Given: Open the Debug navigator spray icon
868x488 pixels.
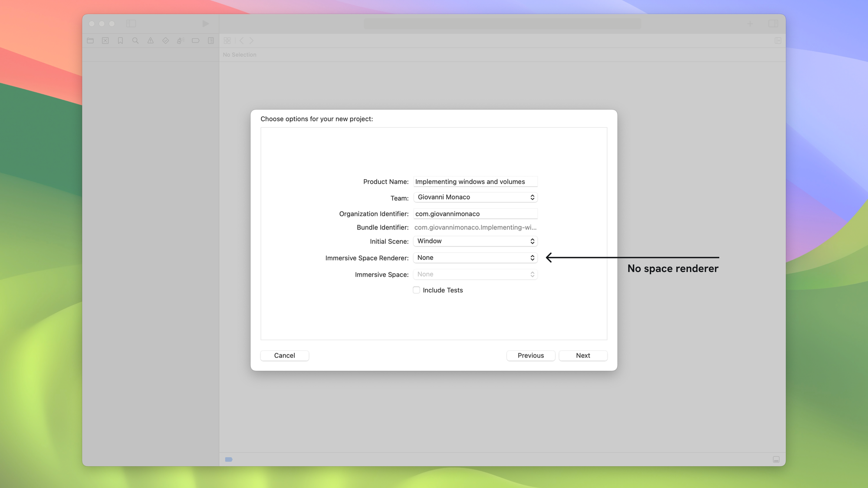Looking at the screenshot, I should click(x=181, y=40).
